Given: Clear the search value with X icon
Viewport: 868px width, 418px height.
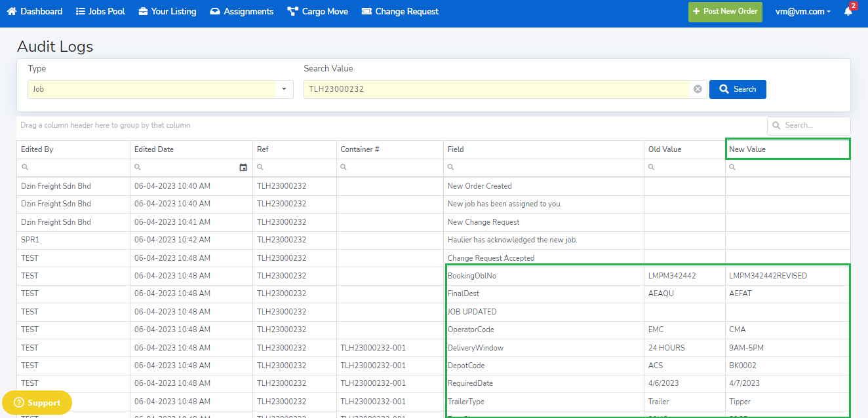Looking at the screenshot, I should point(698,89).
